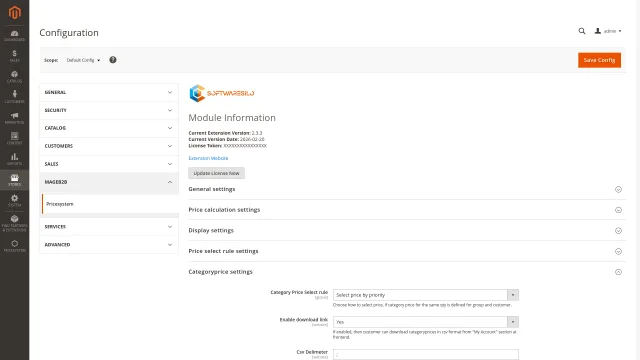The height and width of the screenshot is (360, 640).
Task: Open the Content sidebar menu
Action: (14, 138)
